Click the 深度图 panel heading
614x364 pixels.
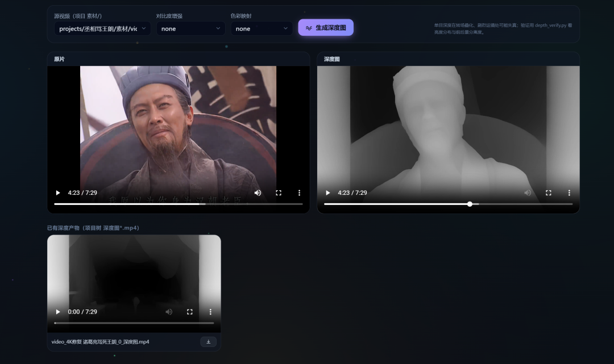click(x=331, y=59)
